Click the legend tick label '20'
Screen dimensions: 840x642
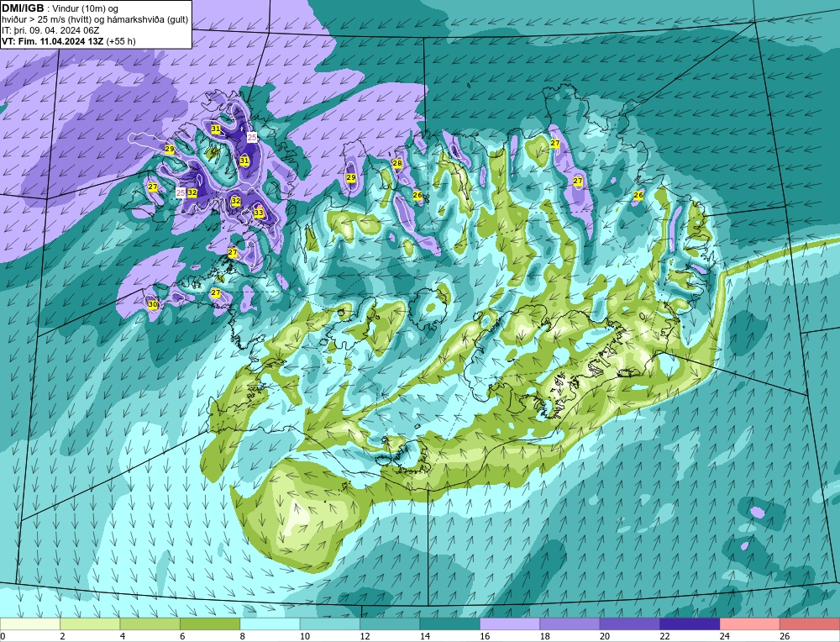(605, 636)
